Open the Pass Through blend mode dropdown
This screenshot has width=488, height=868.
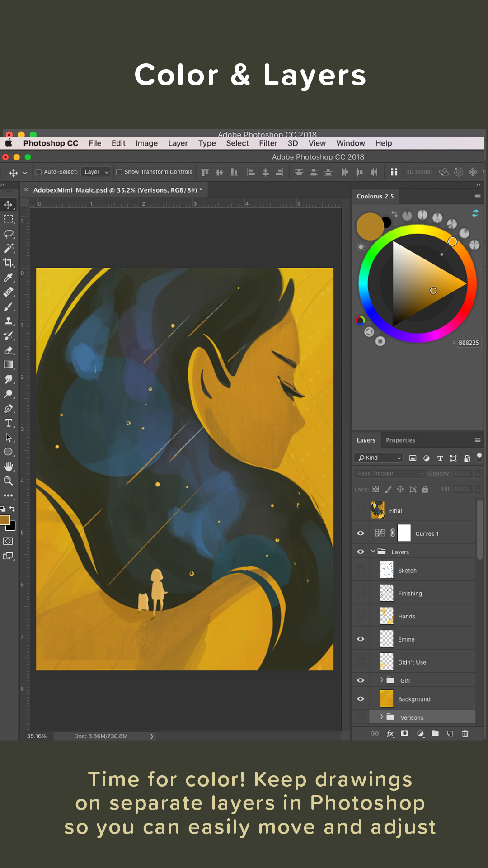coord(389,473)
